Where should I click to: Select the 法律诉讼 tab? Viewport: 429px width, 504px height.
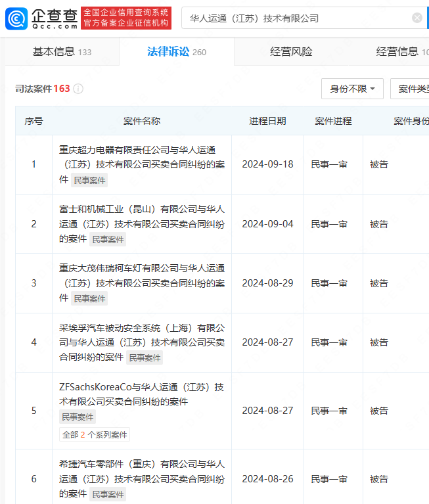coord(177,51)
